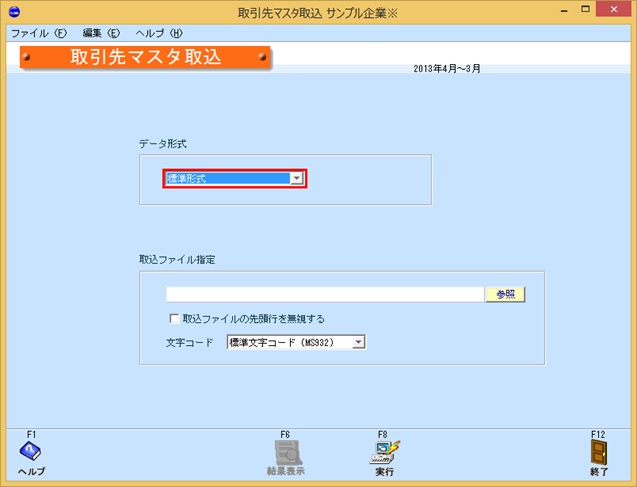Click the import file path field

(325, 294)
